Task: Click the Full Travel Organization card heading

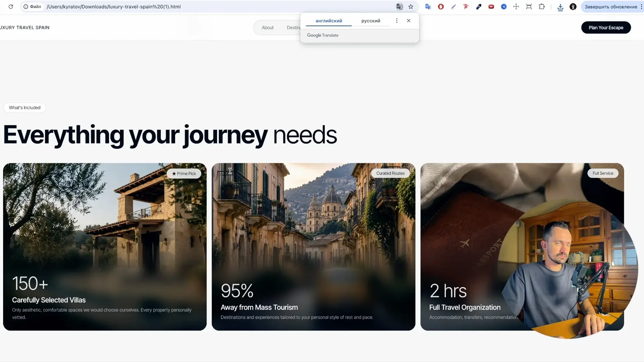Action: tap(465, 307)
